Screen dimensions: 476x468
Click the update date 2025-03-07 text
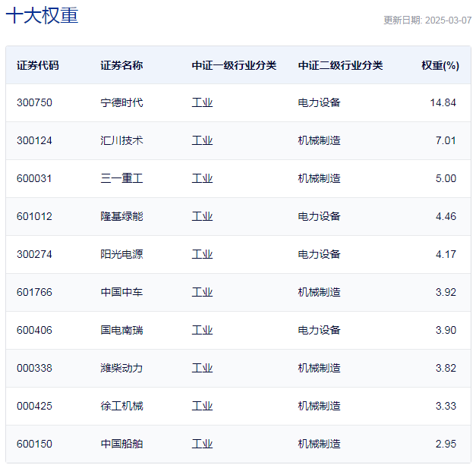click(x=448, y=20)
